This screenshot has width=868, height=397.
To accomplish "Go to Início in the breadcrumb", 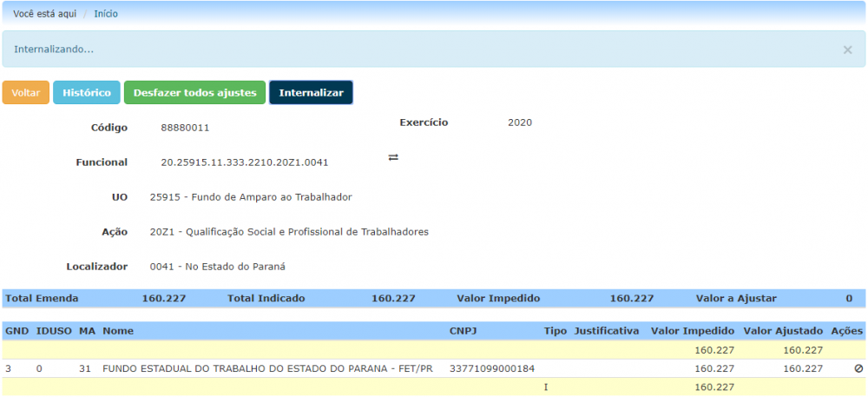I will (106, 14).
